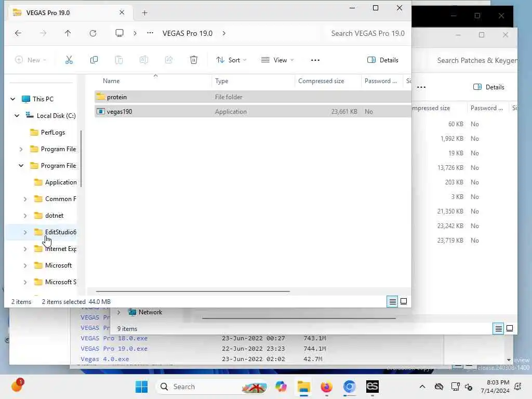Open See more options in back window
532x399 pixels.
(x=421, y=87)
